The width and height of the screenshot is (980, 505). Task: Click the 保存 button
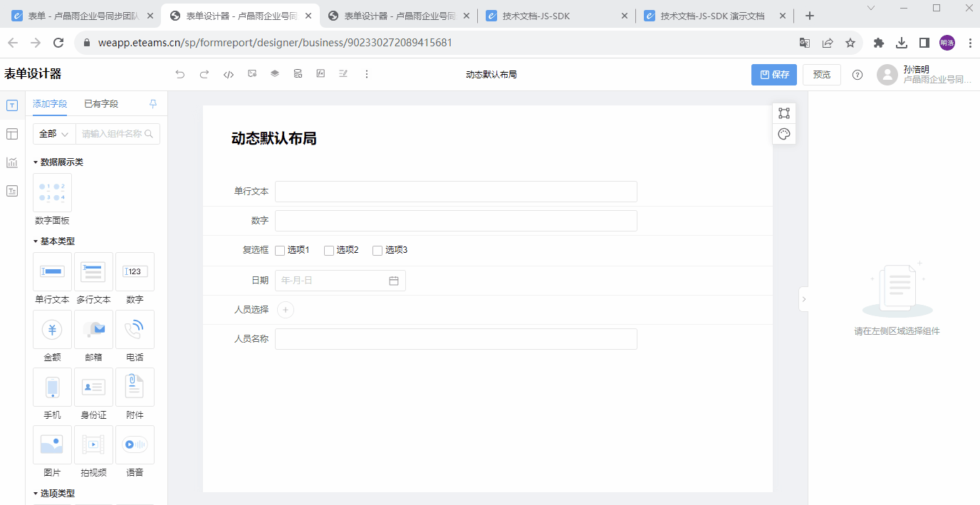(773, 75)
